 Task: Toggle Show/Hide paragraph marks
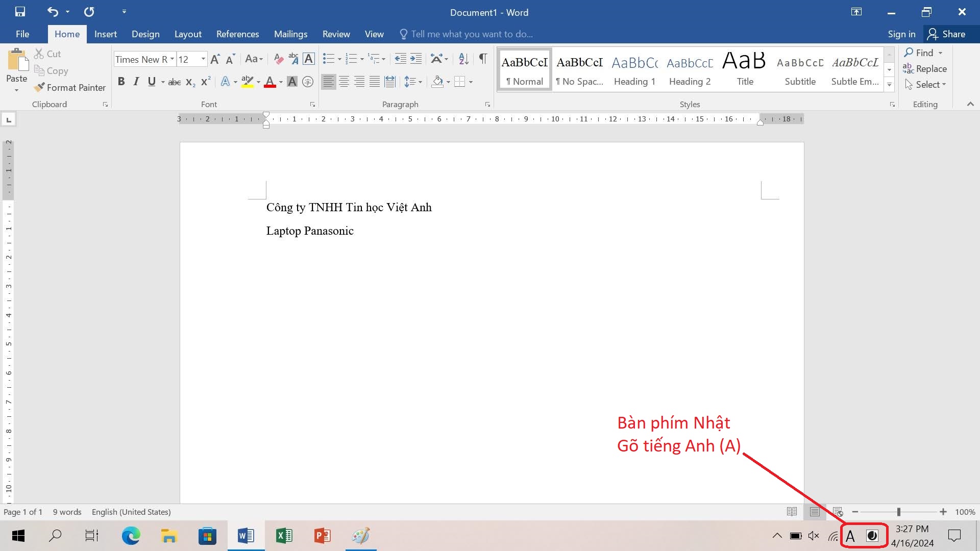(483, 59)
